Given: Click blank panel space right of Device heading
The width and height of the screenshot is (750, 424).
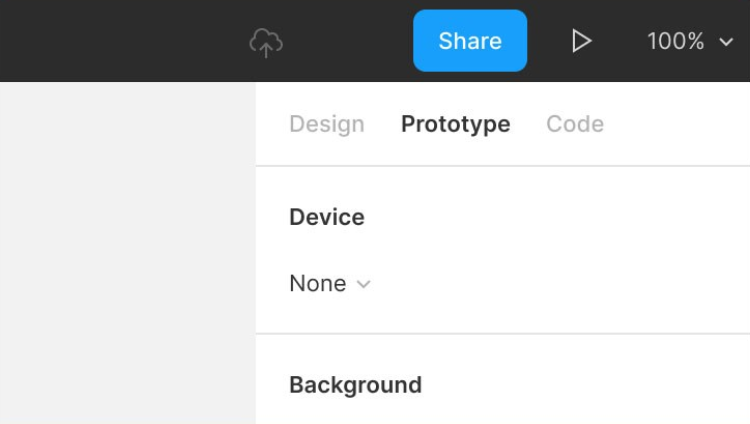Looking at the screenshot, I should click(557, 217).
